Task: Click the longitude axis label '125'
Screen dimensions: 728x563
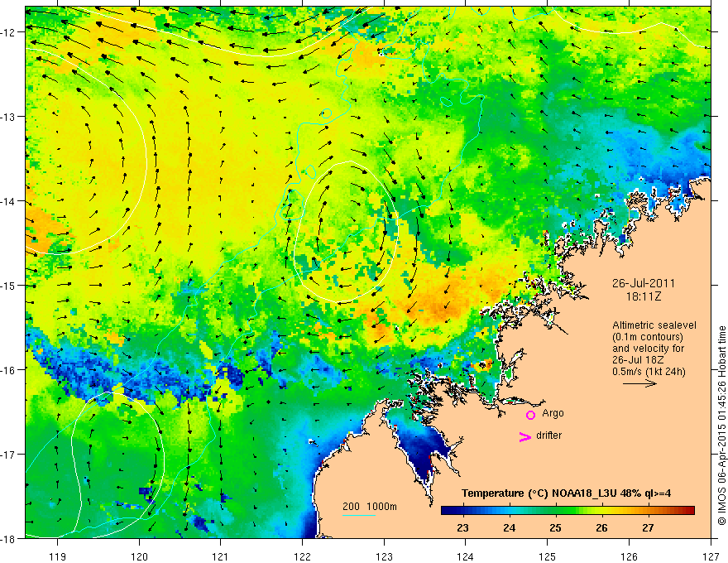Action: tap(548, 556)
